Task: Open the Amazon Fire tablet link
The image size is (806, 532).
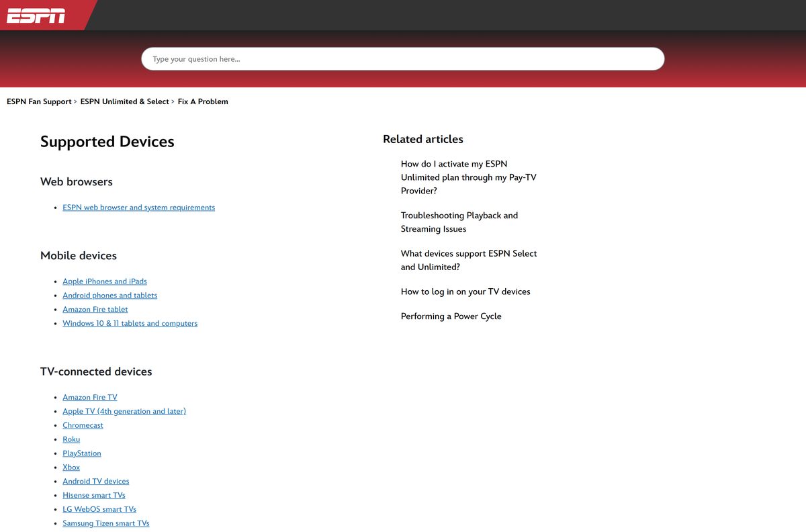Action: [x=95, y=310]
